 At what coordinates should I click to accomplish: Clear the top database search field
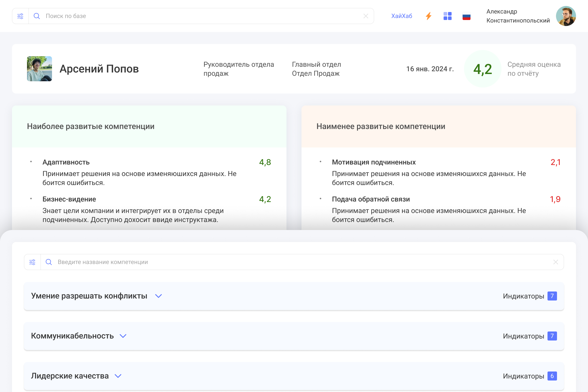tap(366, 16)
